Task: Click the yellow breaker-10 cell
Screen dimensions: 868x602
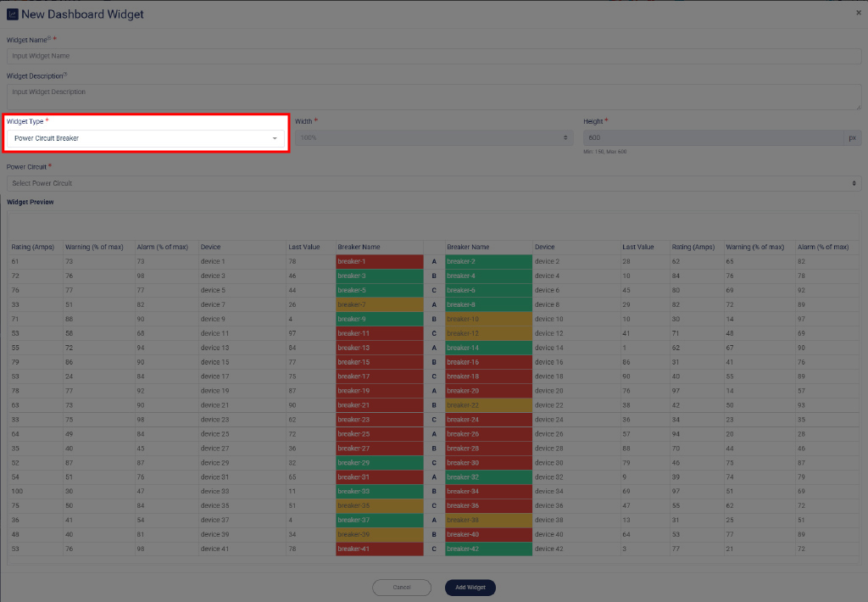Action: click(488, 319)
